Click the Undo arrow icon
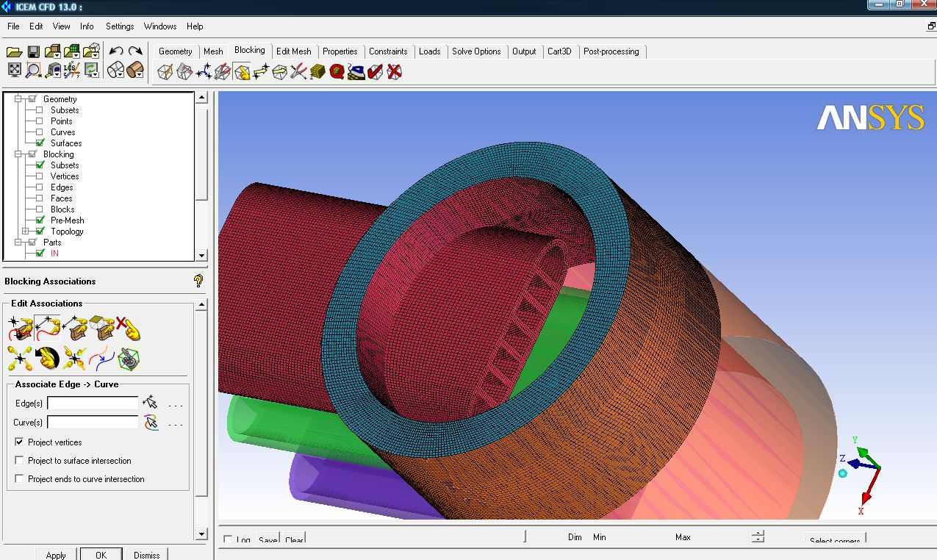Image resolution: width=937 pixels, height=560 pixels. click(x=116, y=51)
